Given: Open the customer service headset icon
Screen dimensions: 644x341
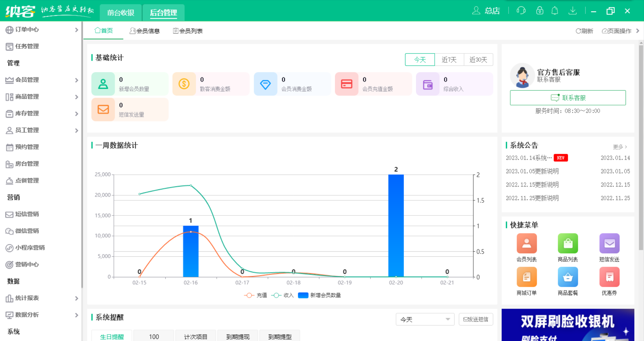Looking at the screenshot, I should (521, 10).
